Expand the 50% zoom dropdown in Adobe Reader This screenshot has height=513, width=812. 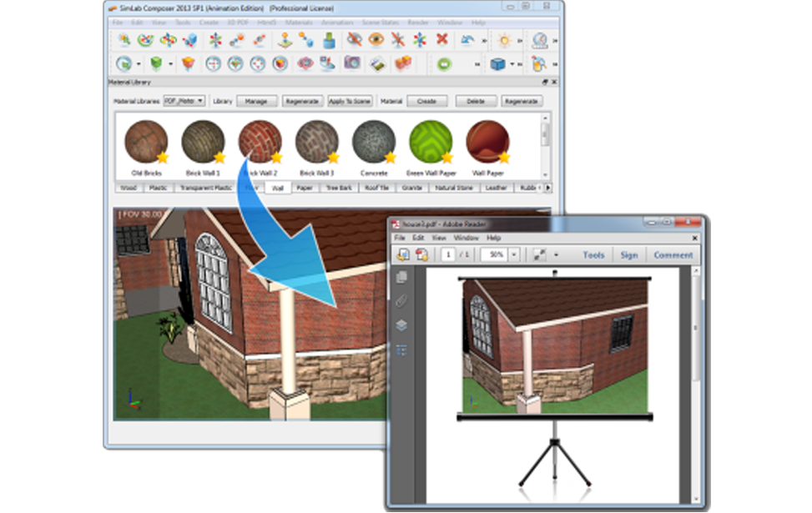[514, 254]
